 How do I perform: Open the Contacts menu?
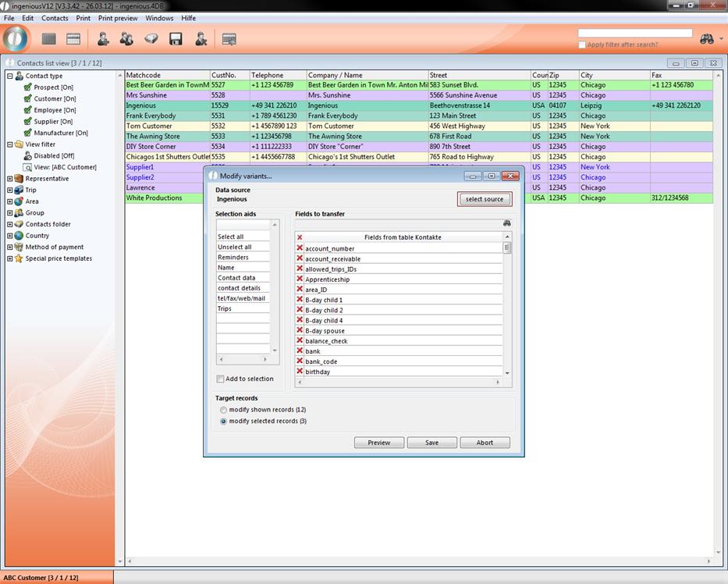point(55,18)
